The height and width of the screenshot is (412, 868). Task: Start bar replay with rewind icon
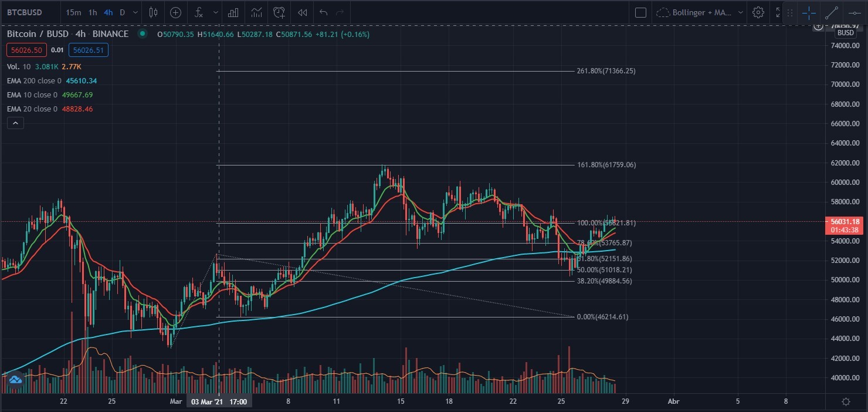[x=302, y=12]
